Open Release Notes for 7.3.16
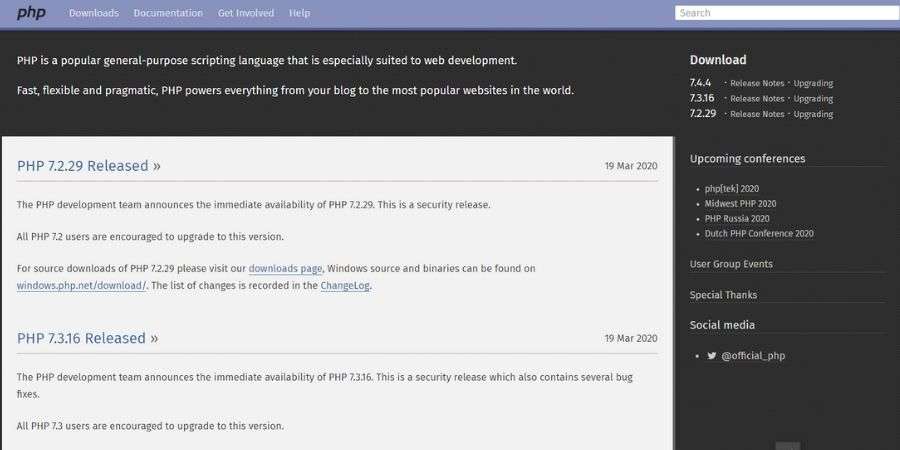 pyautogui.click(x=757, y=99)
